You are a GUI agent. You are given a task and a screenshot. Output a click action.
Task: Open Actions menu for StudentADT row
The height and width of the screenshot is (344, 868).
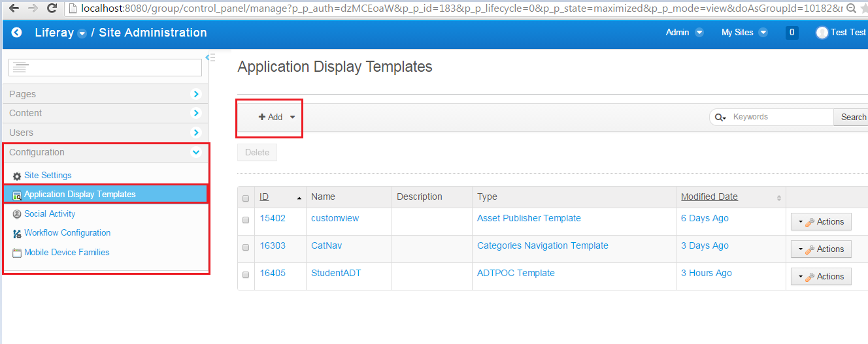[x=821, y=277]
